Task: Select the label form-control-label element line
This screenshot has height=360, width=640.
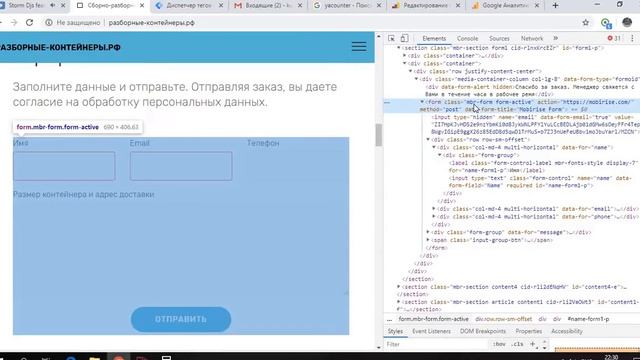Action: pos(543,167)
